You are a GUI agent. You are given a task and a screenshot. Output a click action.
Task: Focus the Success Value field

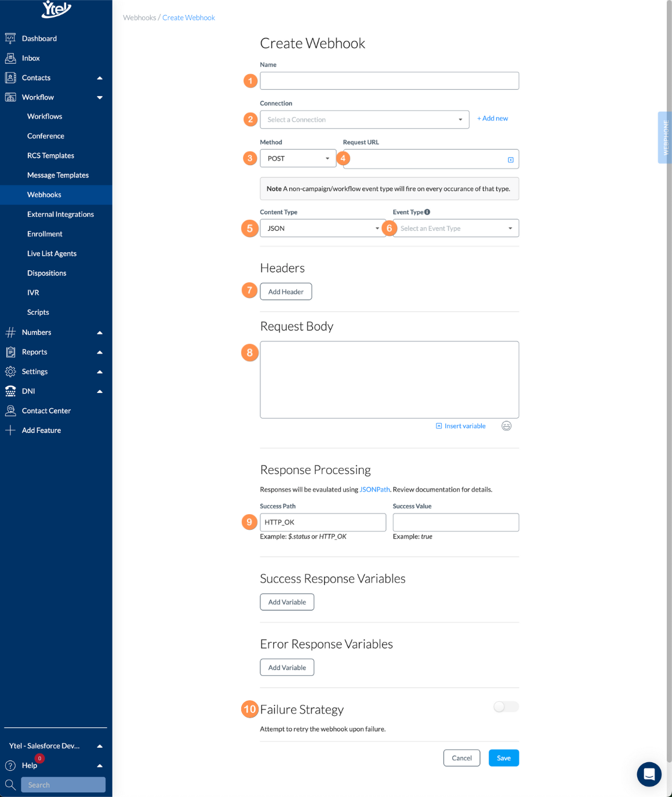tap(456, 522)
